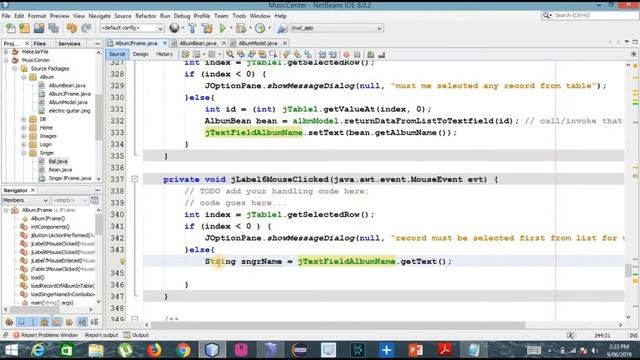Click the lightbulb hint on line 344
The height and width of the screenshot is (360, 640).
(122, 261)
